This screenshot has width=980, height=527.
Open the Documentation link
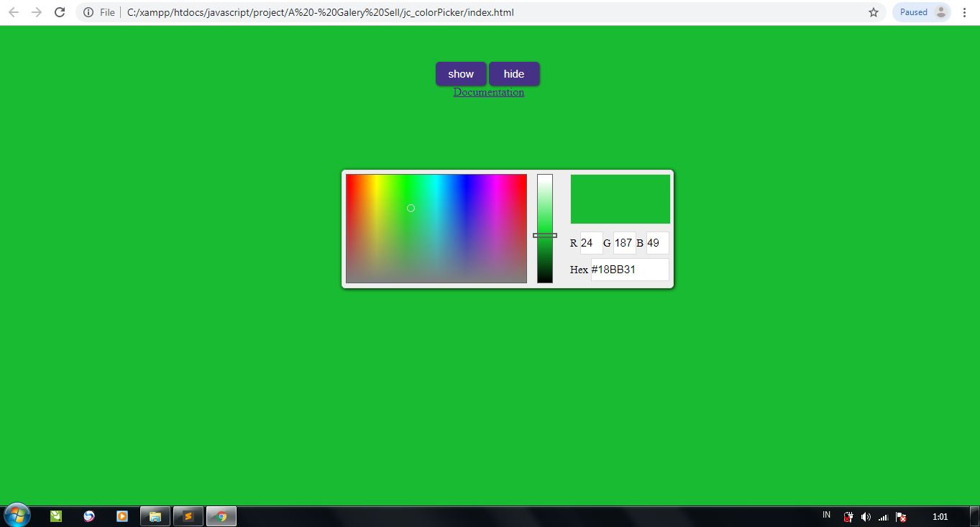pyautogui.click(x=489, y=92)
